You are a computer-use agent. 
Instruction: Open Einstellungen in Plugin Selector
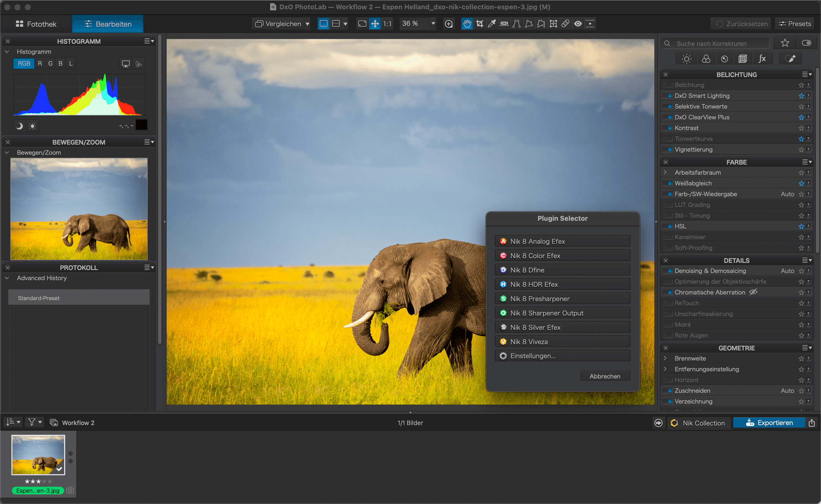562,356
